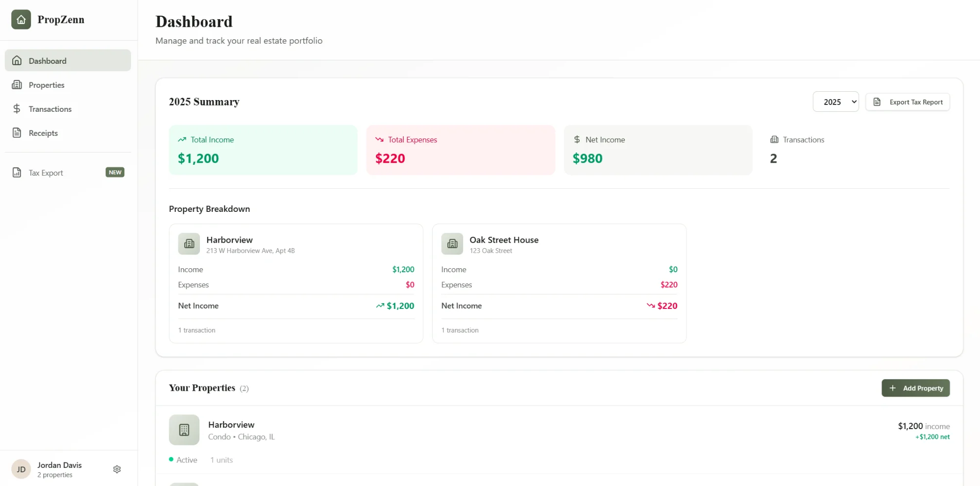
Task: Open Properties from the sidebar icon
Action: [17, 84]
